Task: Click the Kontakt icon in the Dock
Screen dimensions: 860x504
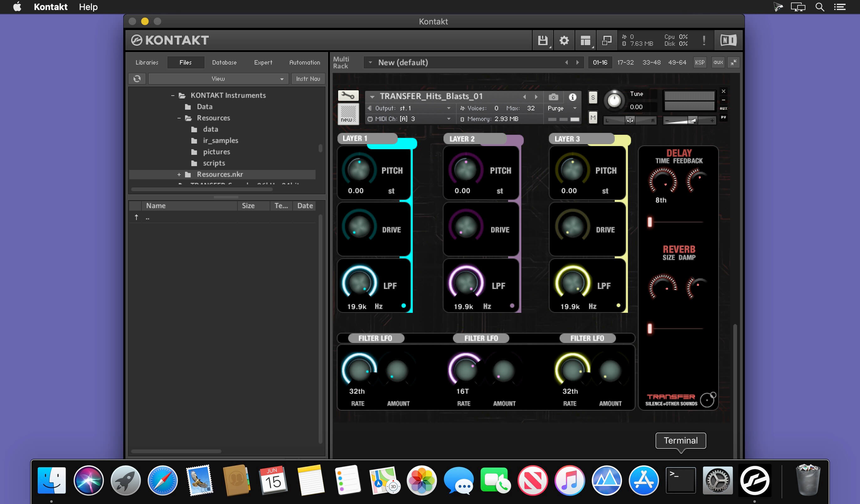Action: click(755, 480)
